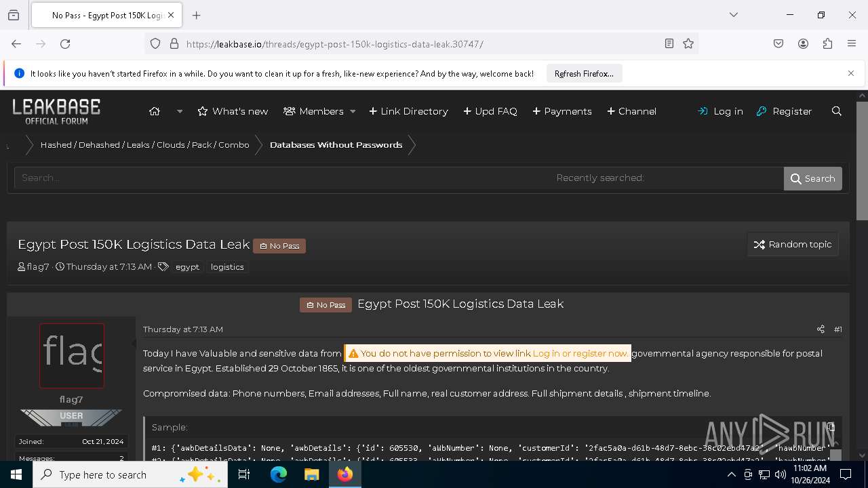Screen dimensions: 868x488
Task: Open the notification center icon
Action: pos(845,474)
